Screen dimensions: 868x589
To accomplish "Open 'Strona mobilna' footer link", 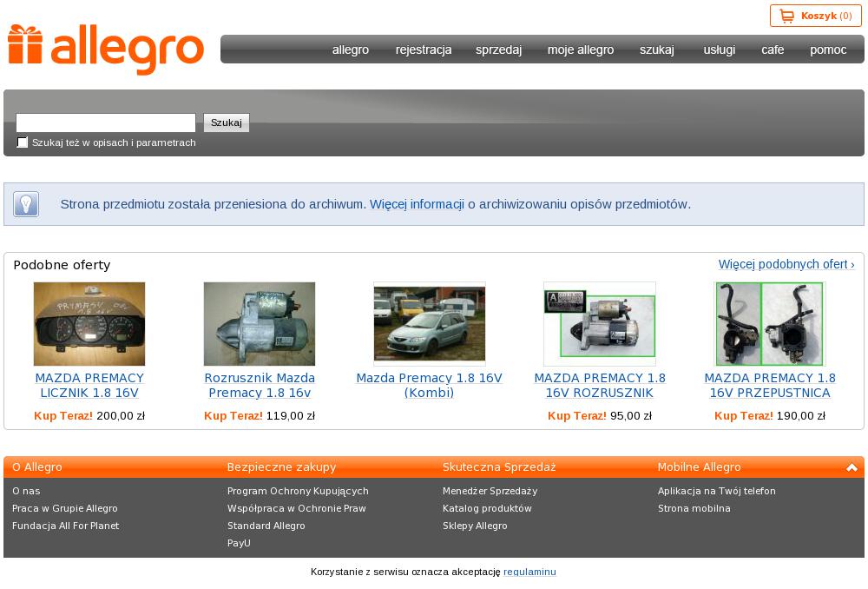I will [x=694, y=508].
